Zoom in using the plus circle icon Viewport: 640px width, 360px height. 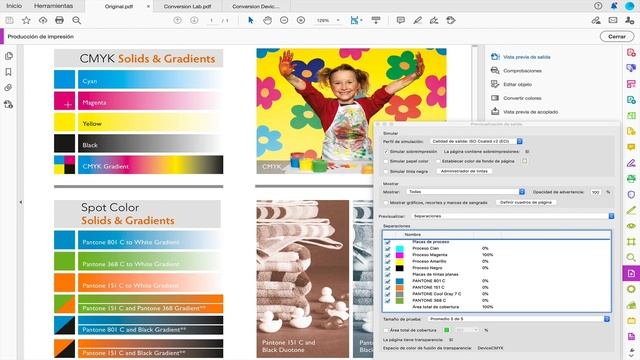[x=301, y=20]
